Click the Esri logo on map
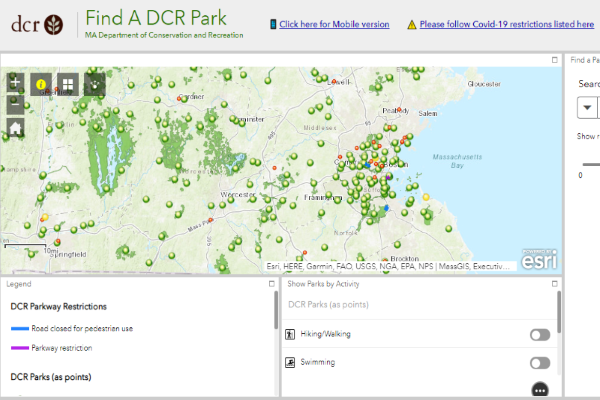The height and width of the screenshot is (400, 600). pyautogui.click(x=540, y=260)
